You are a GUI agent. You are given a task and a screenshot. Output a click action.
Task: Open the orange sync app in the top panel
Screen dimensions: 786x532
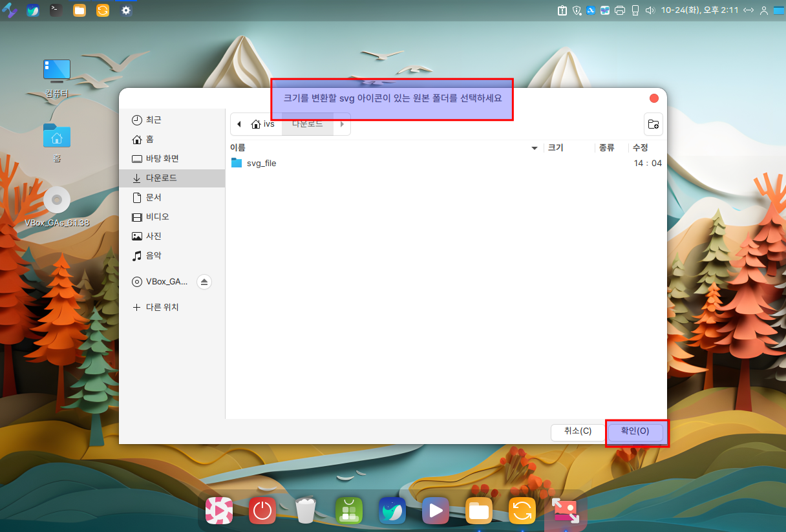click(x=103, y=10)
